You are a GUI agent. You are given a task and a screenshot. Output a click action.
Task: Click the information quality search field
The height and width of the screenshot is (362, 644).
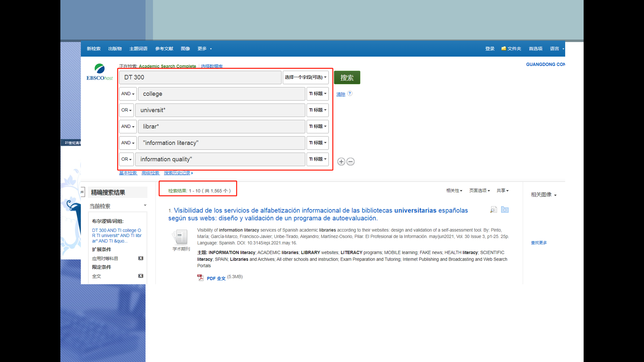point(220,159)
